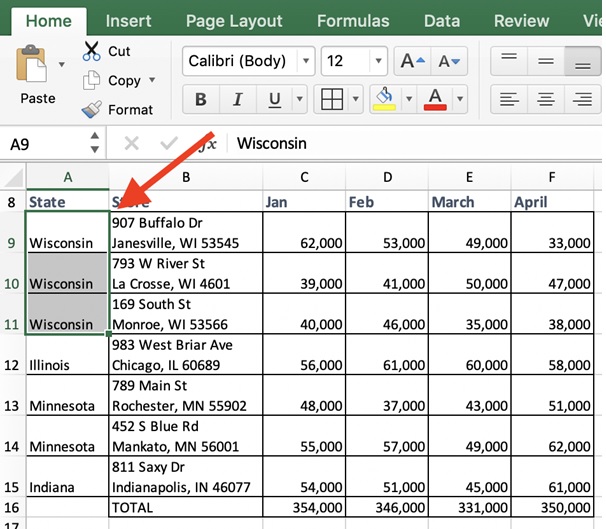
Task: Select column D header
Action: (x=387, y=177)
